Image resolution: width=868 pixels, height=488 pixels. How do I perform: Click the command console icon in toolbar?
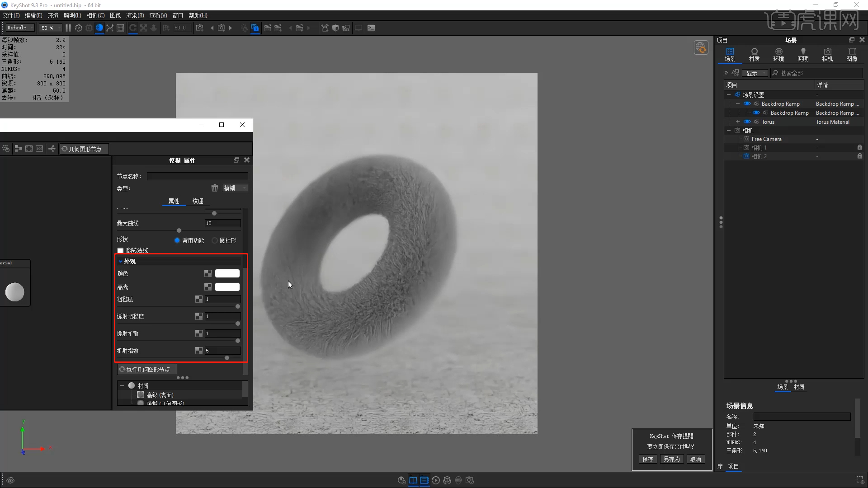(371, 28)
